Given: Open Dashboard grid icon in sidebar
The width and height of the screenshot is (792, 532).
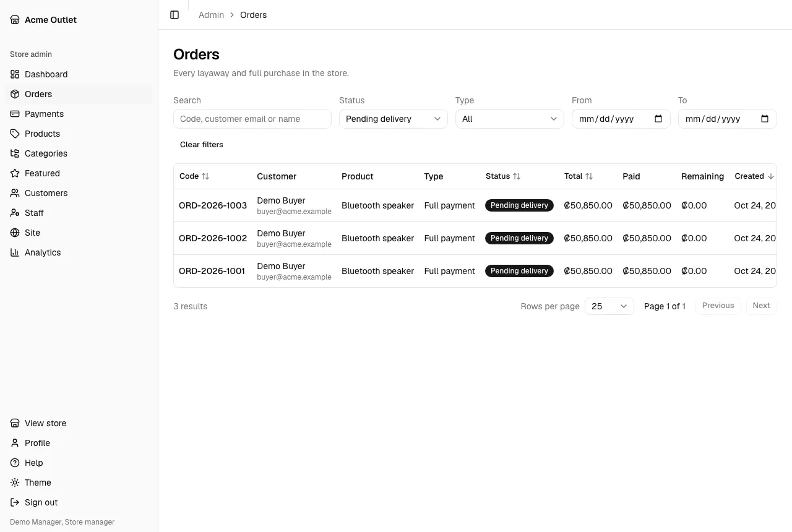Looking at the screenshot, I should click(x=15, y=74).
